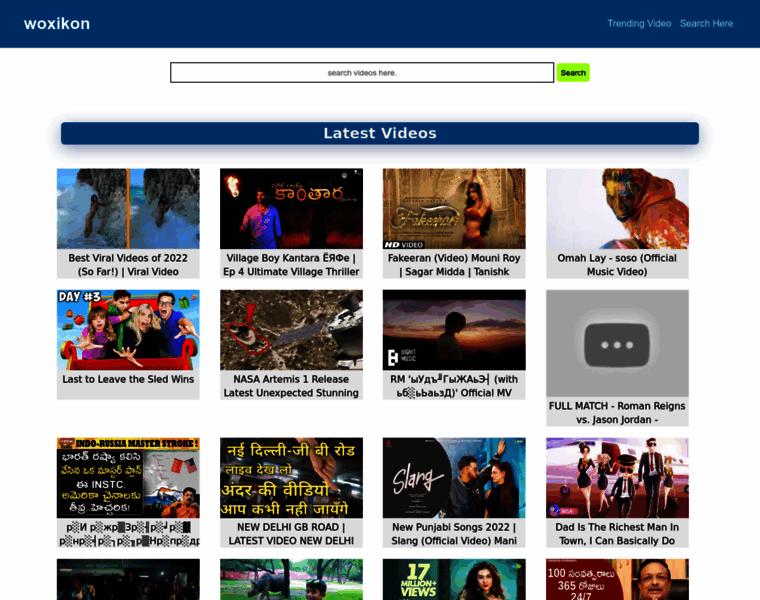Click the woxikon site logo

point(57,24)
